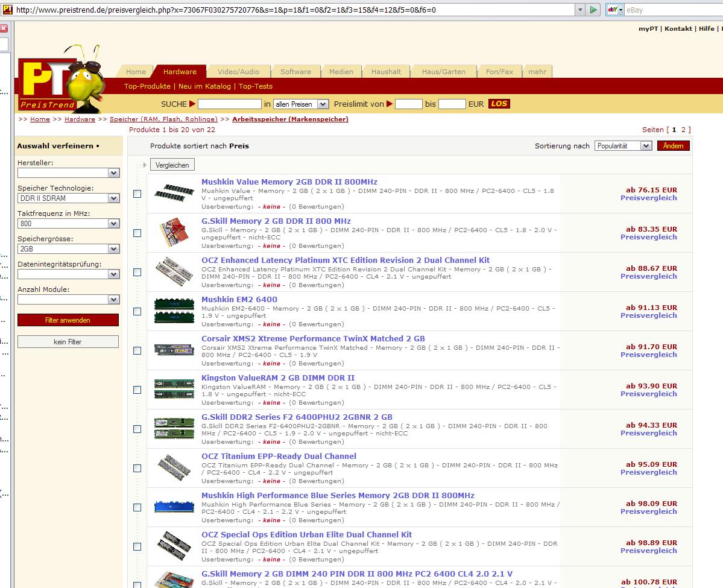Open the Mushkin Value Memory product thumbnail
Screen dimensions: 723x588
(174, 193)
